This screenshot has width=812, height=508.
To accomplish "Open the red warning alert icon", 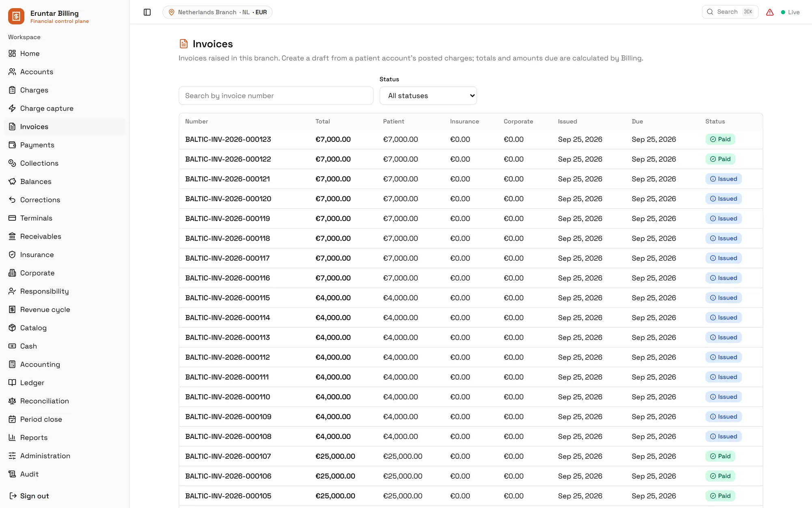I will [770, 12].
